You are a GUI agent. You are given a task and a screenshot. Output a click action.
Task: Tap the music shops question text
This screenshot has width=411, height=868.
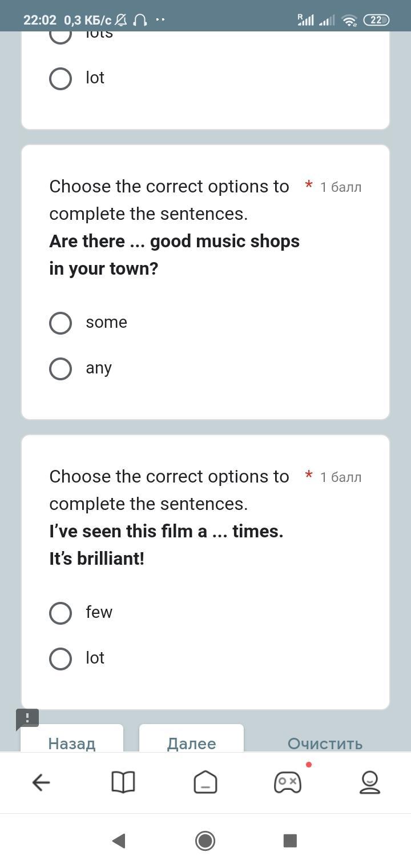174,255
